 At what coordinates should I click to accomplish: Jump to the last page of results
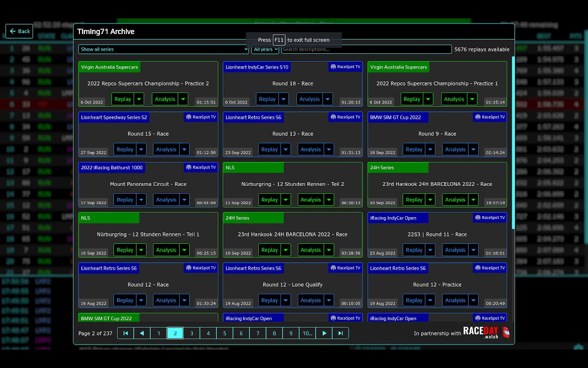340,333
